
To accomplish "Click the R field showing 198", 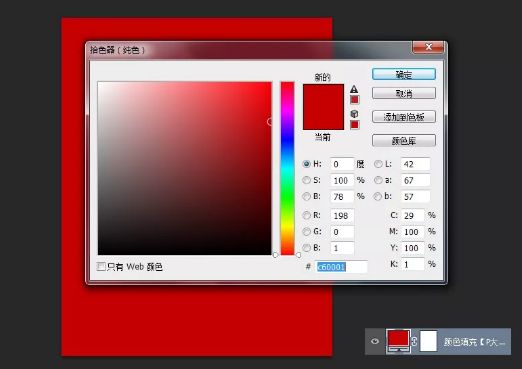I will [342, 215].
